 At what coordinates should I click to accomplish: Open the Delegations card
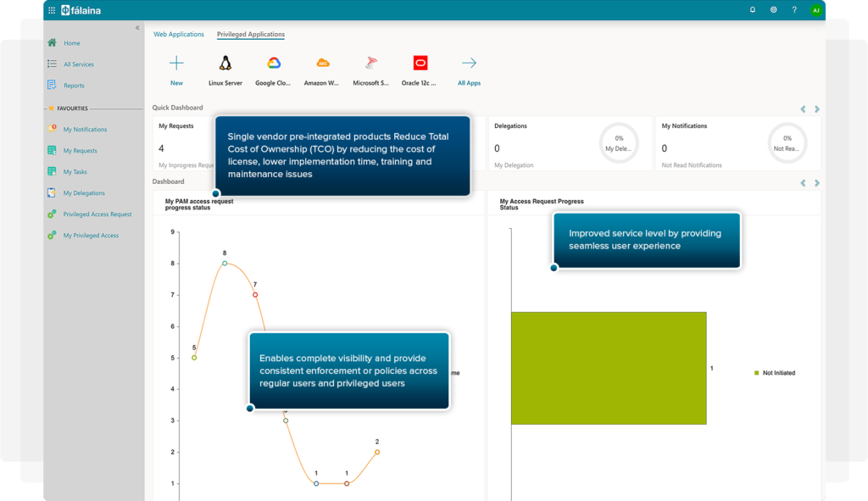pos(570,143)
